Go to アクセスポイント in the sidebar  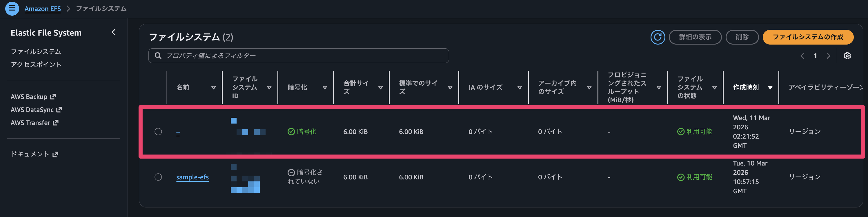click(x=36, y=65)
